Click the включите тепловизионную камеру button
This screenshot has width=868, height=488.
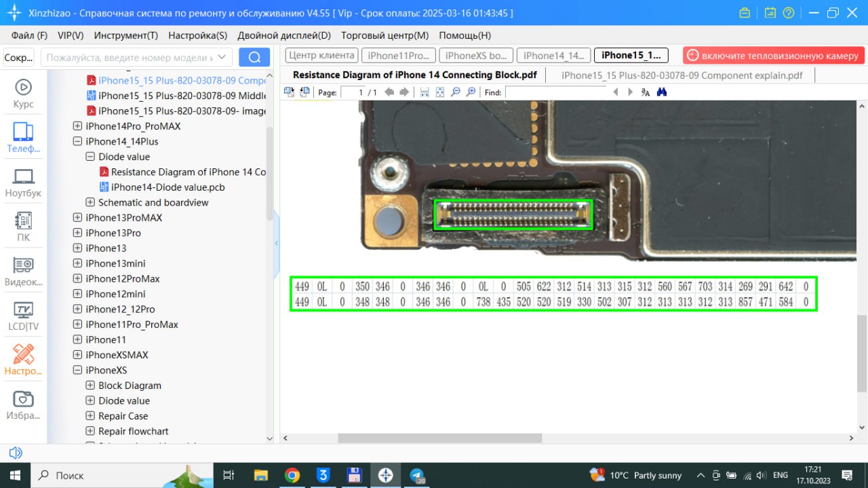(x=774, y=56)
